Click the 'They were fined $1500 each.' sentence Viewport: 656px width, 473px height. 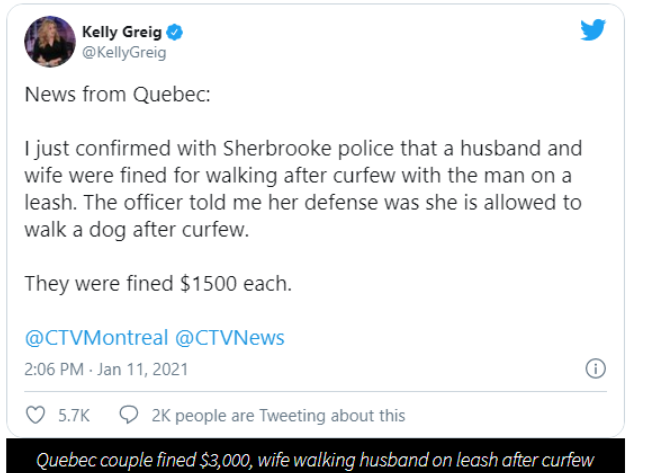pyautogui.click(x=158, y=284)
